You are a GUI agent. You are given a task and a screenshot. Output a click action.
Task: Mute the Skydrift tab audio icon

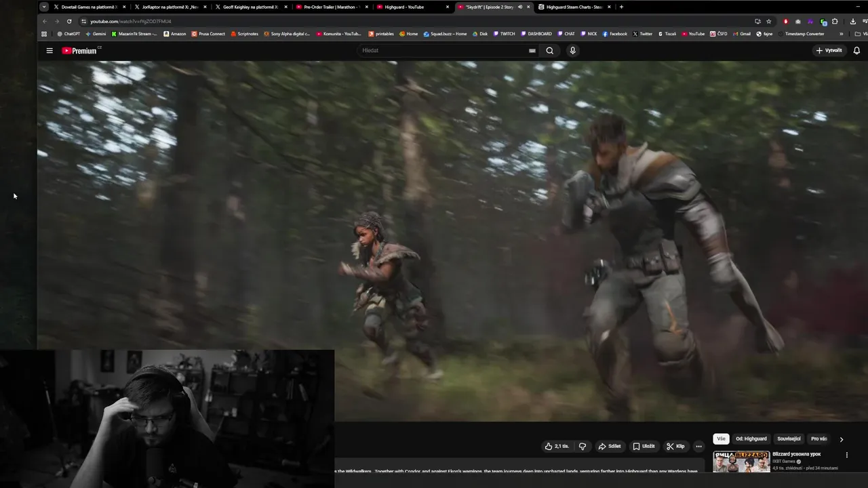pyautogui.click(x=520, y=7)
